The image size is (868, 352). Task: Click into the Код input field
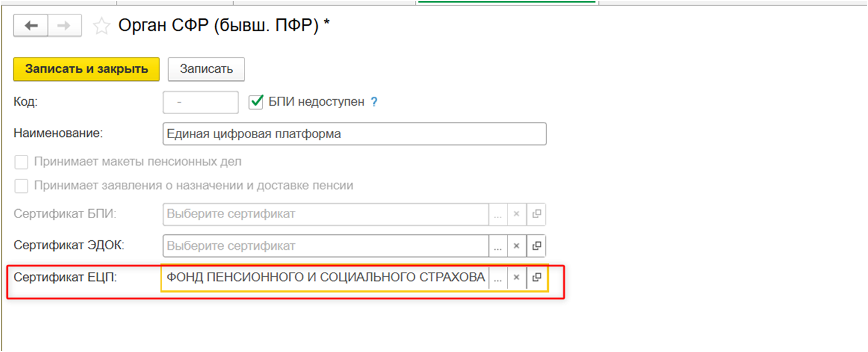pos(200,102)
